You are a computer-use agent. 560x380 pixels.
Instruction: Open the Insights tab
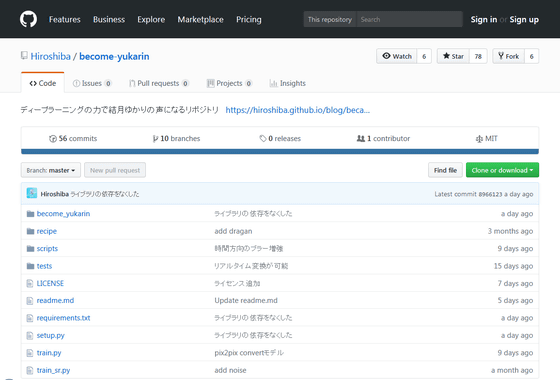(288, 83)
